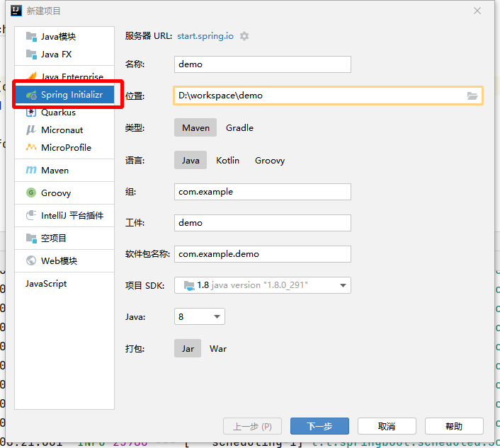The width and height of the screenshot is (500, 448).
Task: Click the package name field com.example.demo
Action: [x=263, y=254]
